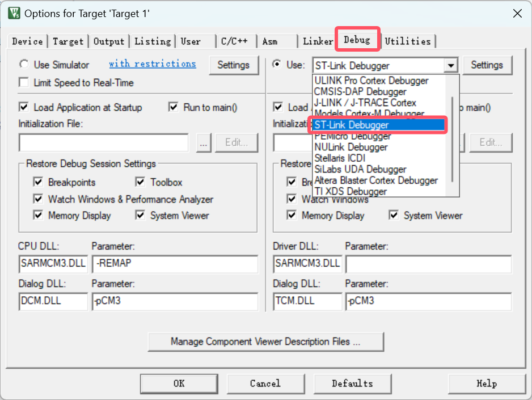This screenshot has height=400, width=532.
Task: Close the Options for Target dialog
Action: [x=517, y=14]
